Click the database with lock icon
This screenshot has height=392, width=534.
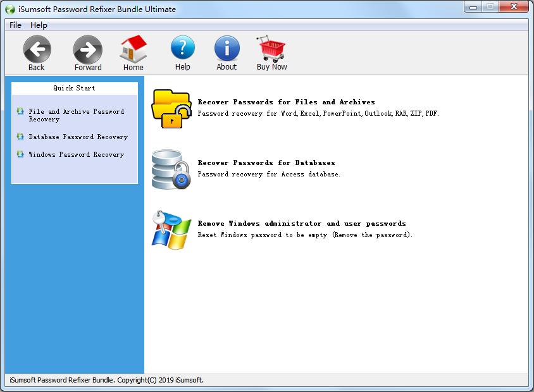pos(171,169)
